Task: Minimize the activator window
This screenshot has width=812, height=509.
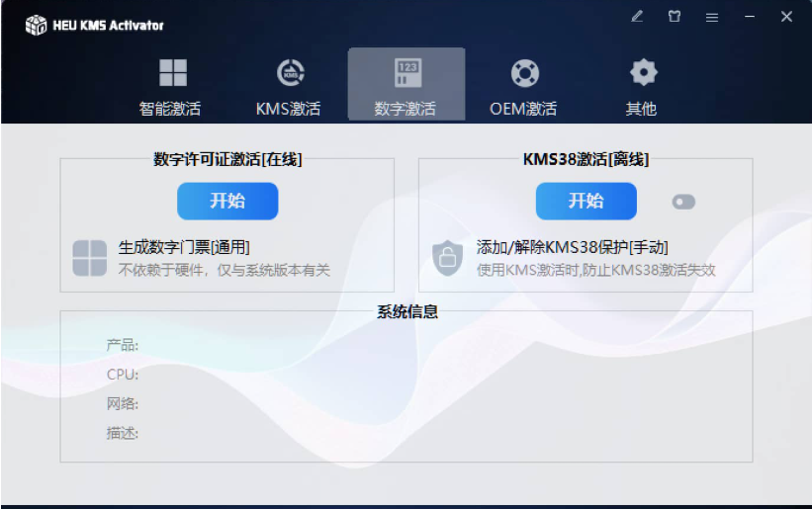Action: pyautogui.click(x=750, y=17)
